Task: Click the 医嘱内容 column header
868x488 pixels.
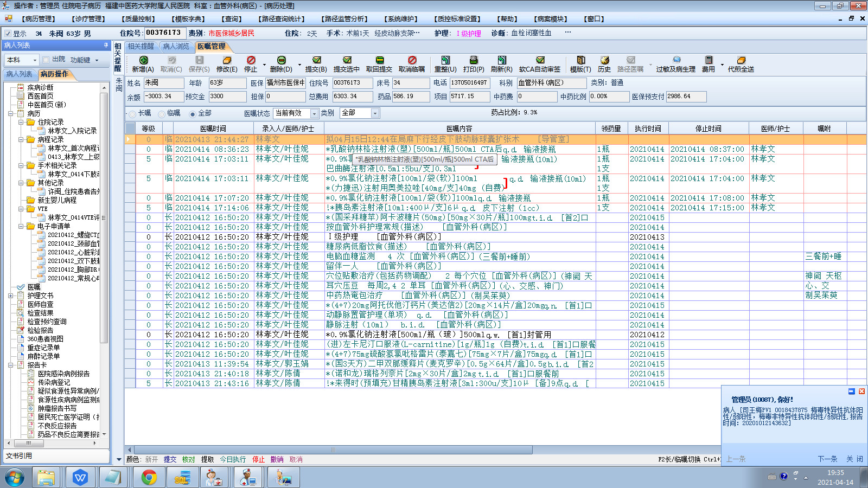Action: (x=459, y=129)
